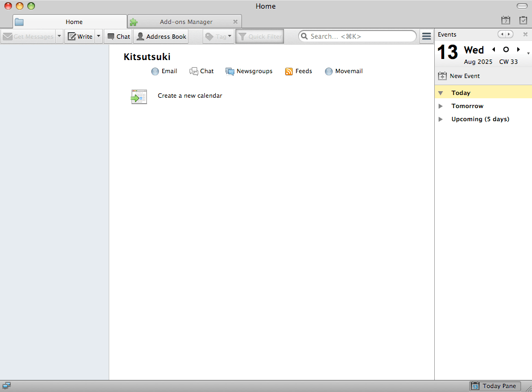532x392 pixels.
Task: Expand the Tomorrow events section
Action: pos(441,106)
